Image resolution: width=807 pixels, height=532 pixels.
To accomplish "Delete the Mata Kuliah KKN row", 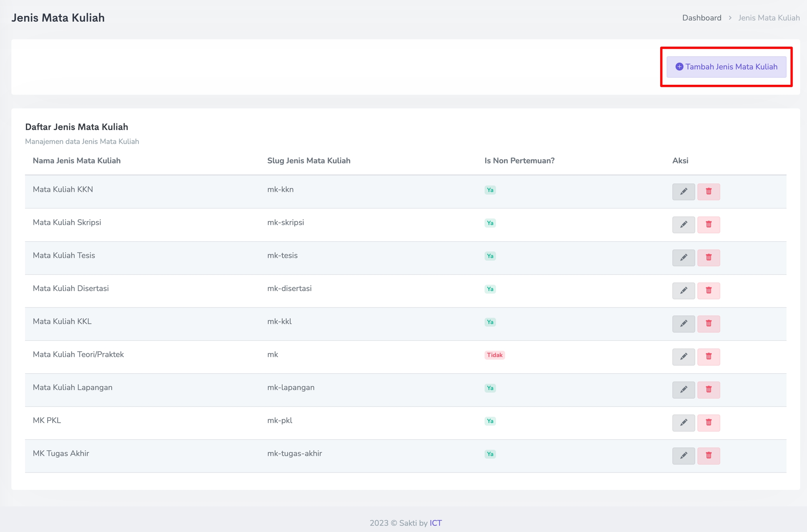I will pos(708,192).
